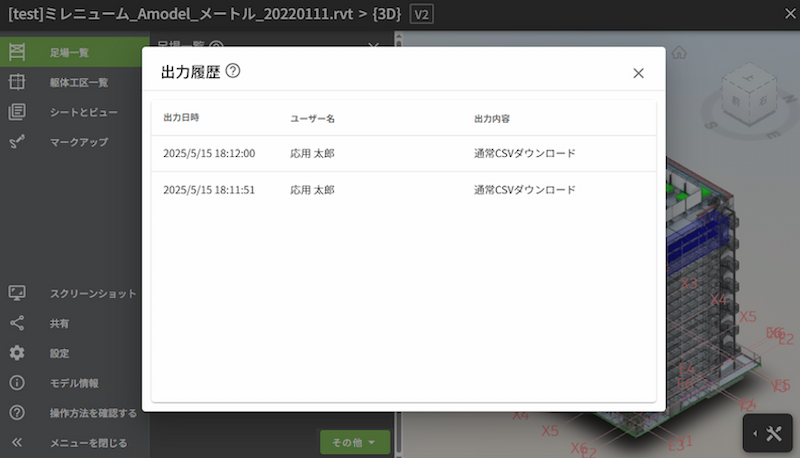The height and width of the screenshot is (458, 800).
Task: Select 操作方法を確認する menu item
Action: point(93,413)
